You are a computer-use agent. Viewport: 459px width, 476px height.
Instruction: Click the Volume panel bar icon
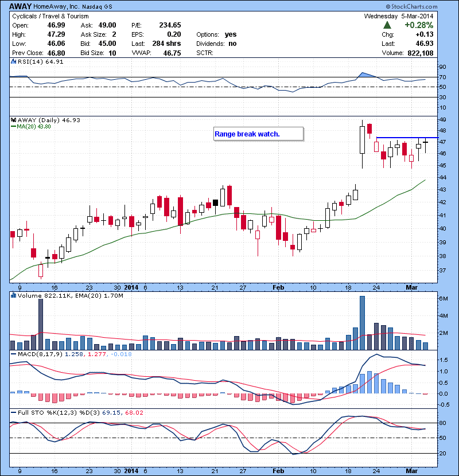click(13, 295)
